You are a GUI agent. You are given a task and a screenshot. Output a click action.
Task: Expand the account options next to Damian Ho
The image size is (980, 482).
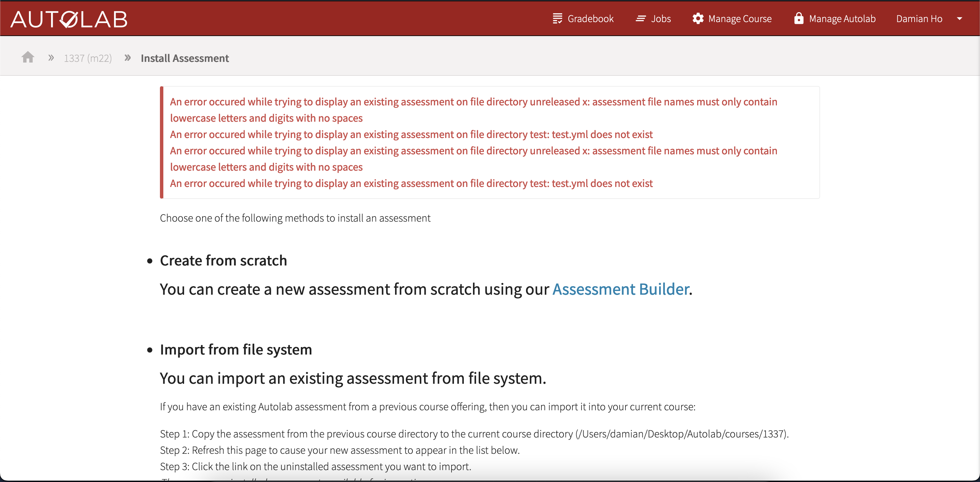point(961,18)
